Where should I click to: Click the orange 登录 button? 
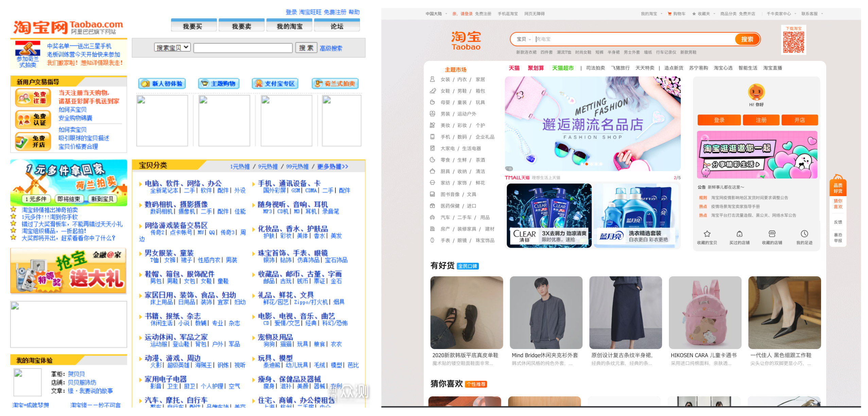[719, 120]
